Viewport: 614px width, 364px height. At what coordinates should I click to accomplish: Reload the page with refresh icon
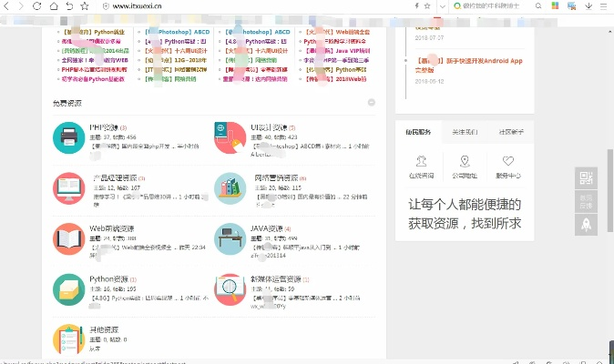[36, 5]
